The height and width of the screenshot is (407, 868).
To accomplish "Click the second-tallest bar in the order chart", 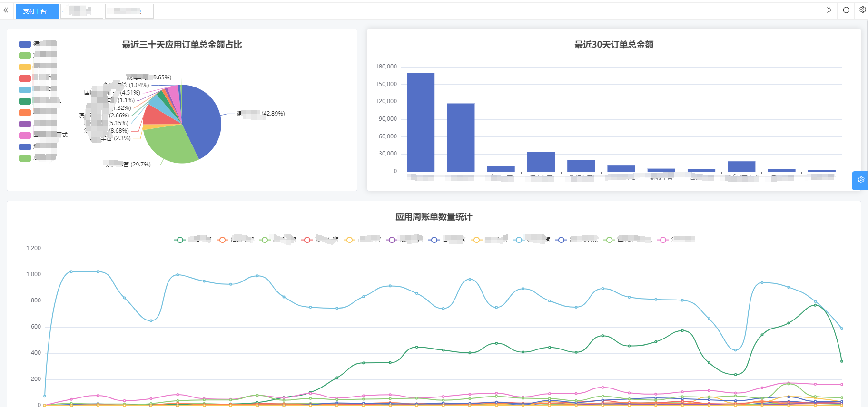I will pos(461,137).
